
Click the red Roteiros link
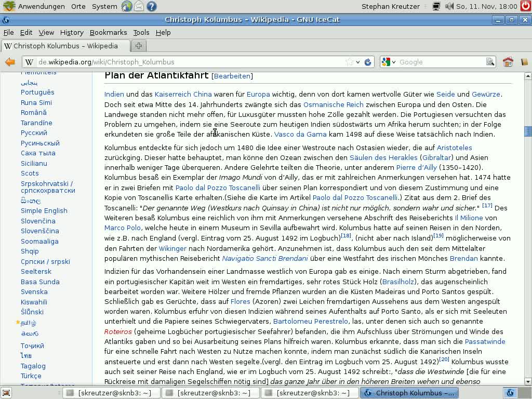118,332
